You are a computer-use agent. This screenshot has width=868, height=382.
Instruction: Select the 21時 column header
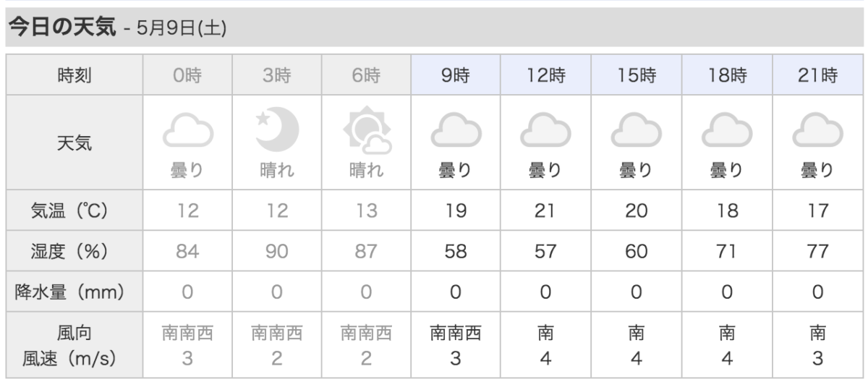818,75
